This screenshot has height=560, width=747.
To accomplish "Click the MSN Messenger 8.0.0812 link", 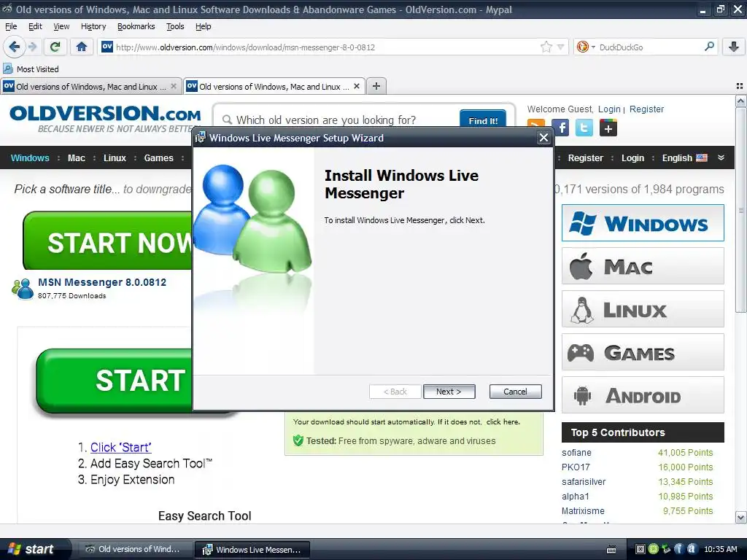I will (102, 282).
